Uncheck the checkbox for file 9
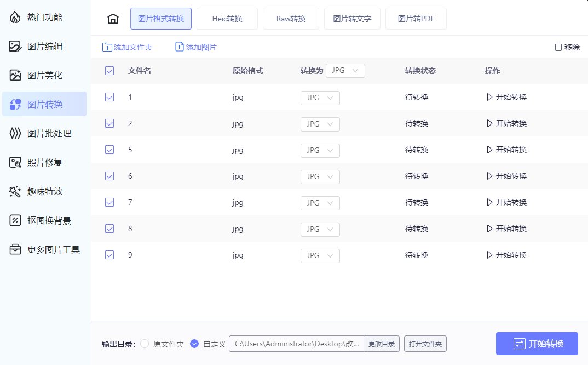Image resolution: width=588 pixels, height=365 pixels. coord(109,255)
